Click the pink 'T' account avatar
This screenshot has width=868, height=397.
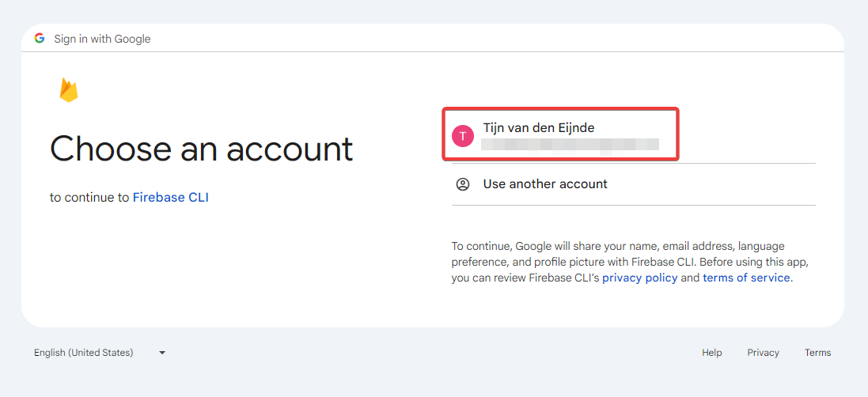click(463, 136)
